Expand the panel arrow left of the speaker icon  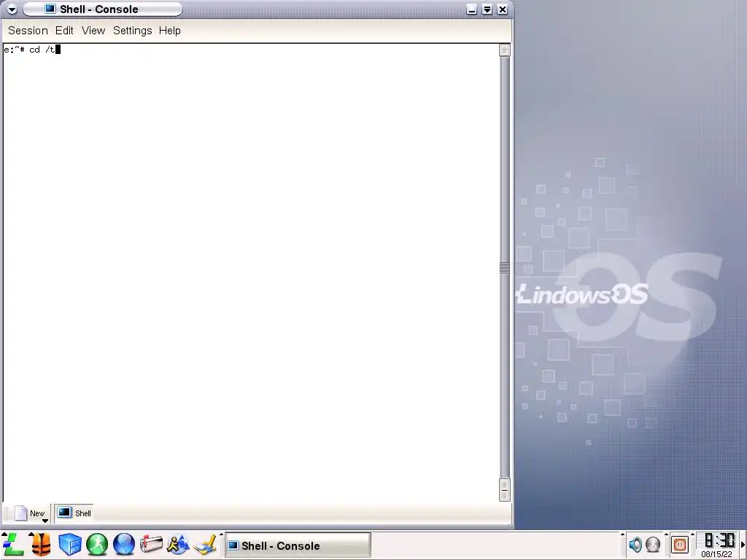click(622, 534)
